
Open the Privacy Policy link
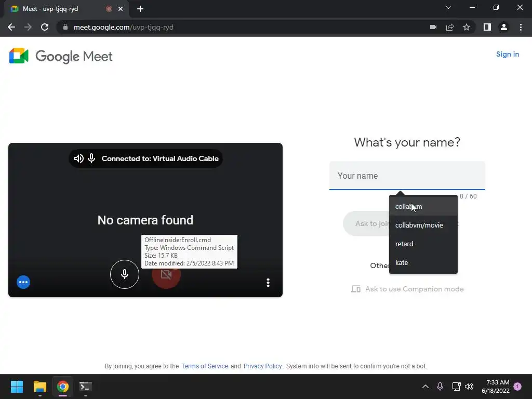(x=262, y=366)
